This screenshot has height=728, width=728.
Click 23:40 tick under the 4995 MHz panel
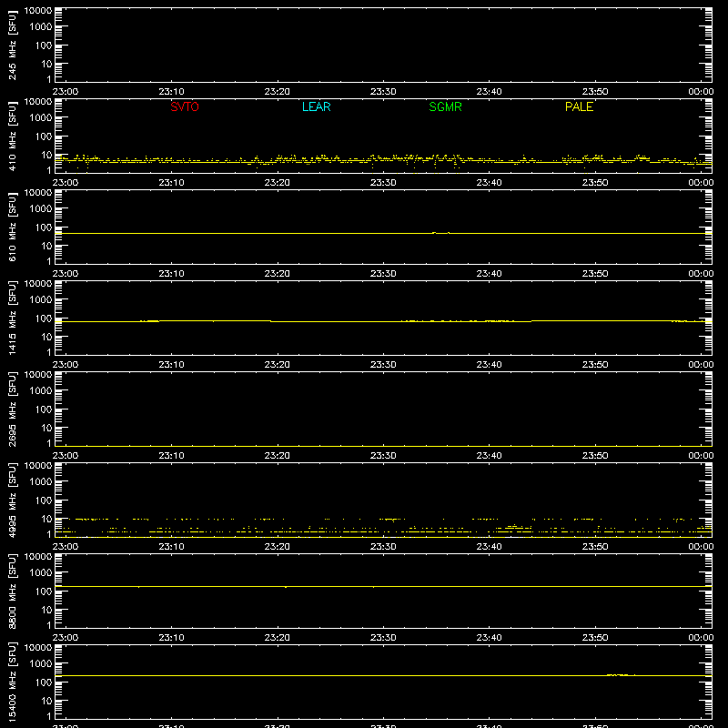489,547
